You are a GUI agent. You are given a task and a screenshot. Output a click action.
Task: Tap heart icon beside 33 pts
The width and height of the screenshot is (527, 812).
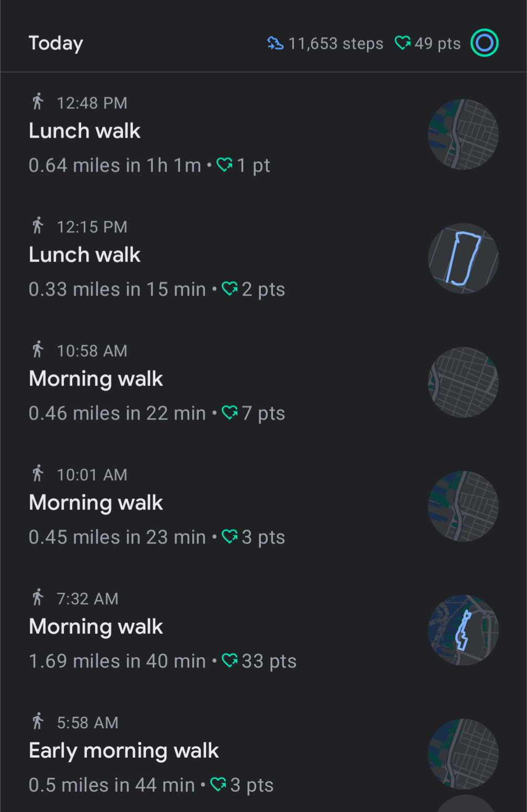(230, 660)
